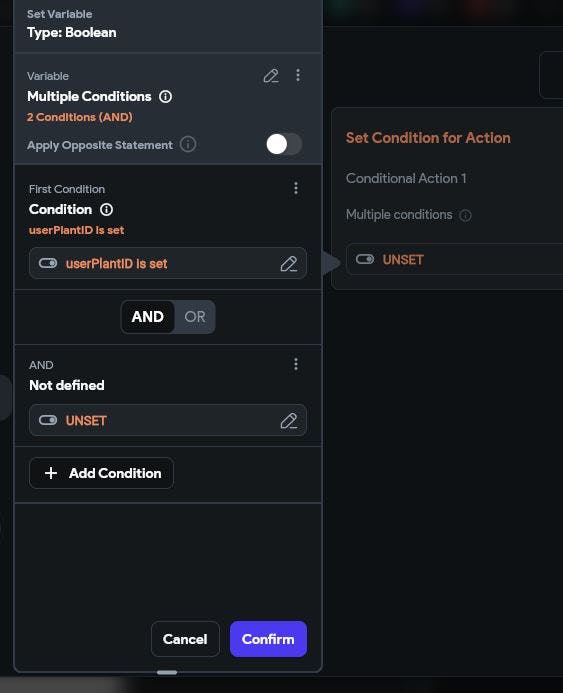Image resolution: width=563 pixels, height=693 pixels.
Task: Click the info icon beside Multiple conditions in the right panel
Action: 465,215
